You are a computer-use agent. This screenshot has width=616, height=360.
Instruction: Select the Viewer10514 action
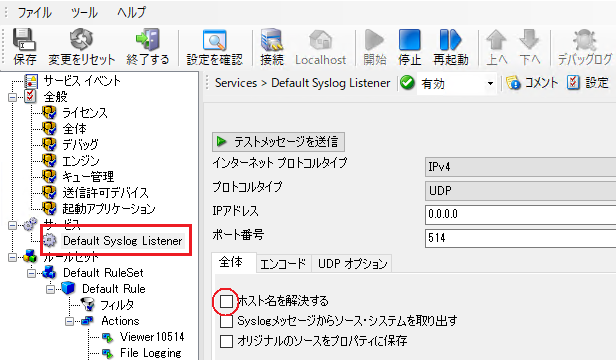coord(152,337)
